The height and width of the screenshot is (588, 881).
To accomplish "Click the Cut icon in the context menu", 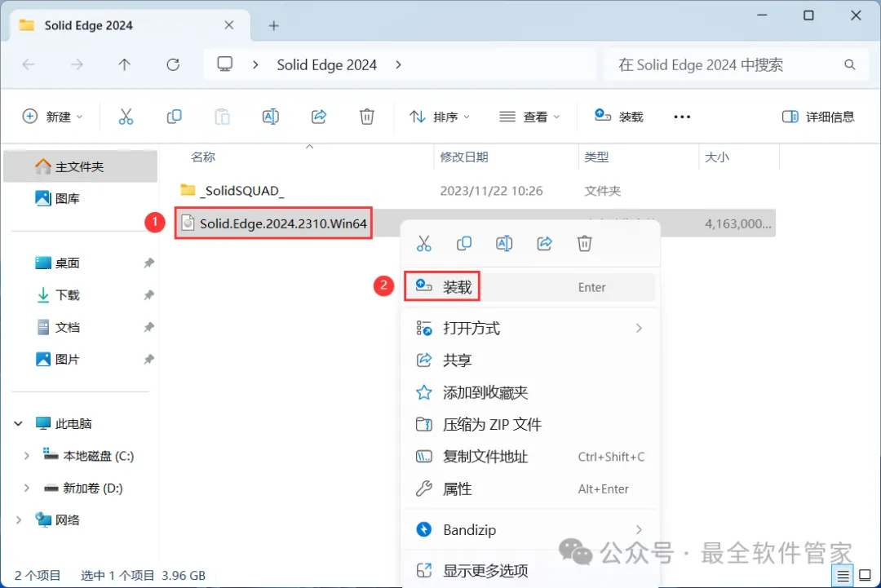I will pos(423,244).
